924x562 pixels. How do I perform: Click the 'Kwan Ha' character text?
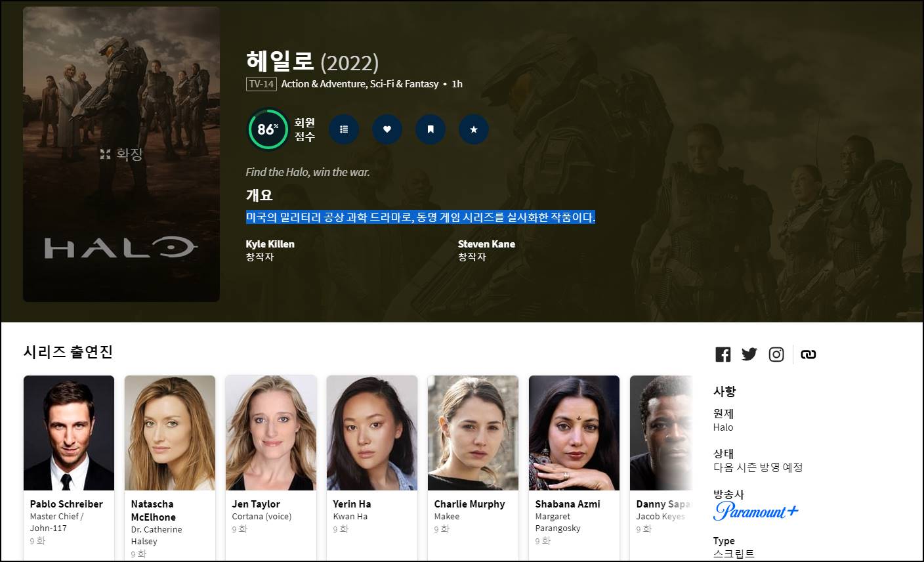point(350,516)
